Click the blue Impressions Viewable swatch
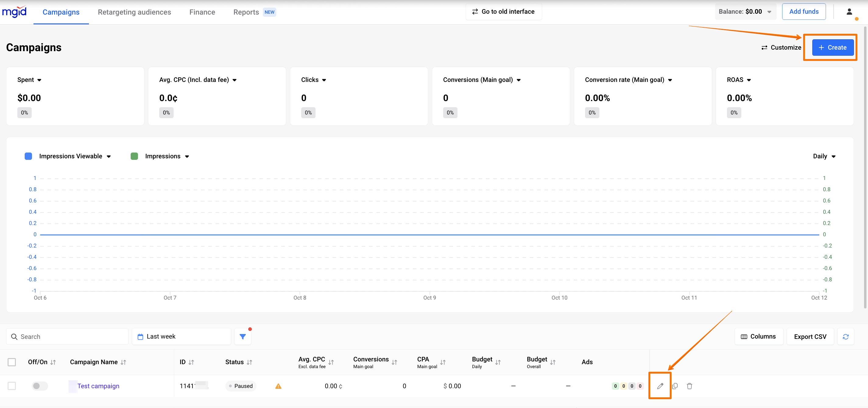Image resolution: width=868 pixels, height=408 pixels. tap(28, 156)
